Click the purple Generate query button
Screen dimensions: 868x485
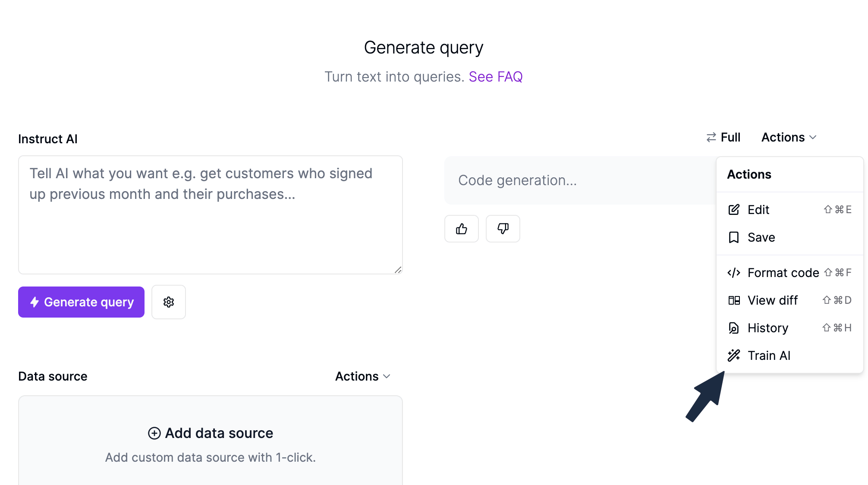[81, 302]
